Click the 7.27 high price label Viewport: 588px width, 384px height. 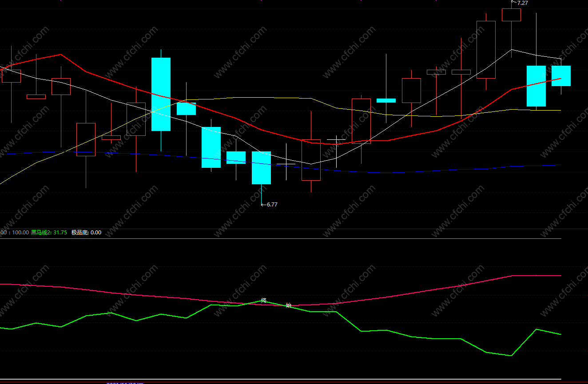click(523, 3)
